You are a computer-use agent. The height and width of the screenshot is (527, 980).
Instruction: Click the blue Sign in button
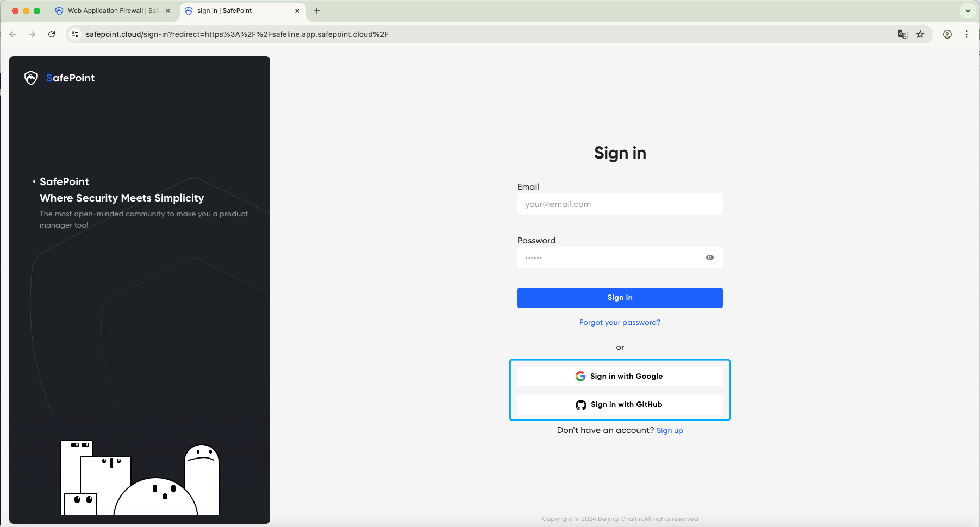tap(620, 298)
